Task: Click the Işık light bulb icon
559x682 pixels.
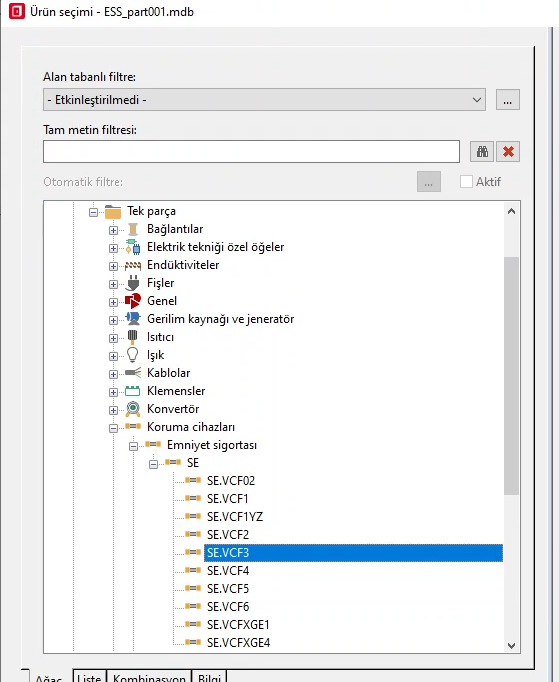Action: coord(133,355)
